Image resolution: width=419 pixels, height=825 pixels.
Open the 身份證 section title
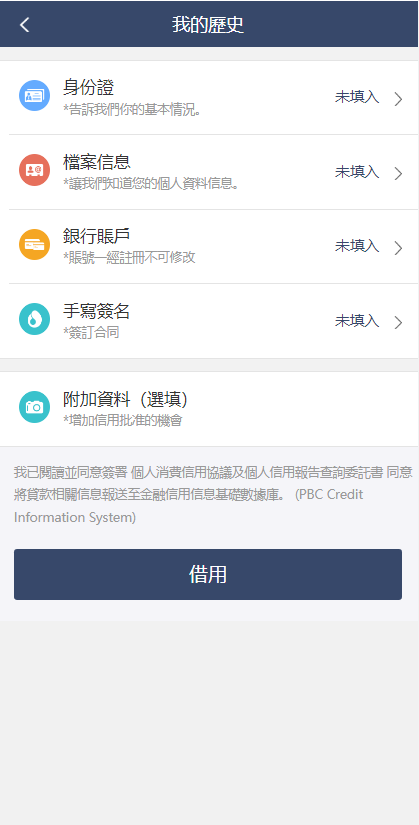pos(88,87)
